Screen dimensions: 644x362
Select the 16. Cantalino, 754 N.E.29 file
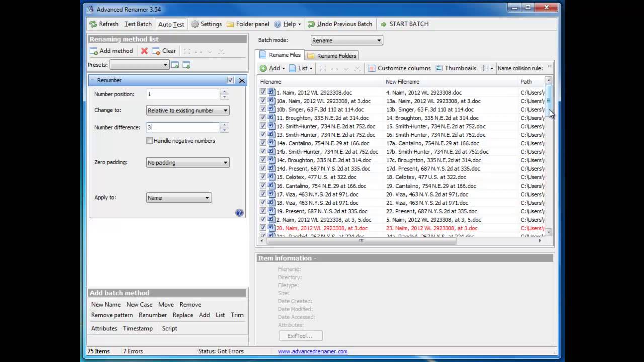321,186
